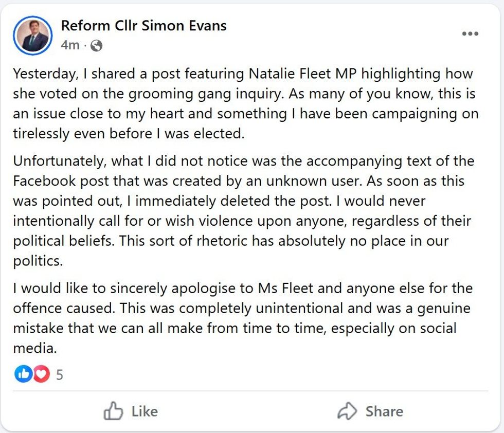504x433 pixels.
Task: Click the red heart reaction icon
Action: click(x=41, y=374)
